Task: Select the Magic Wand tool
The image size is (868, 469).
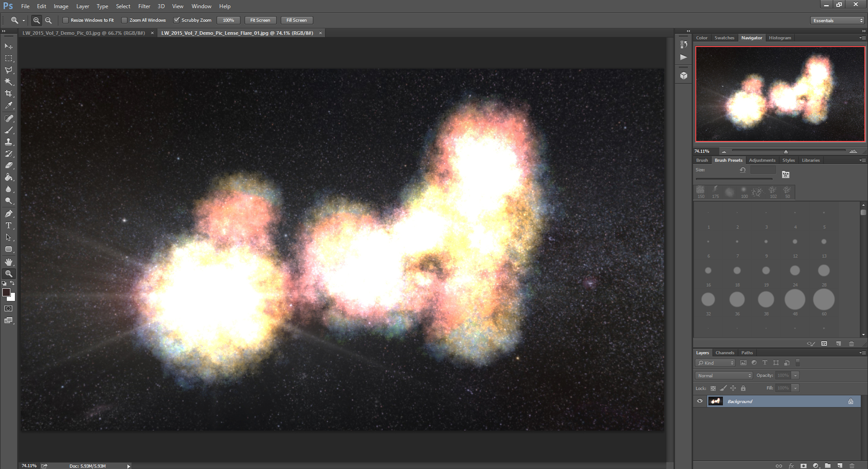Action: pos(9,82)
